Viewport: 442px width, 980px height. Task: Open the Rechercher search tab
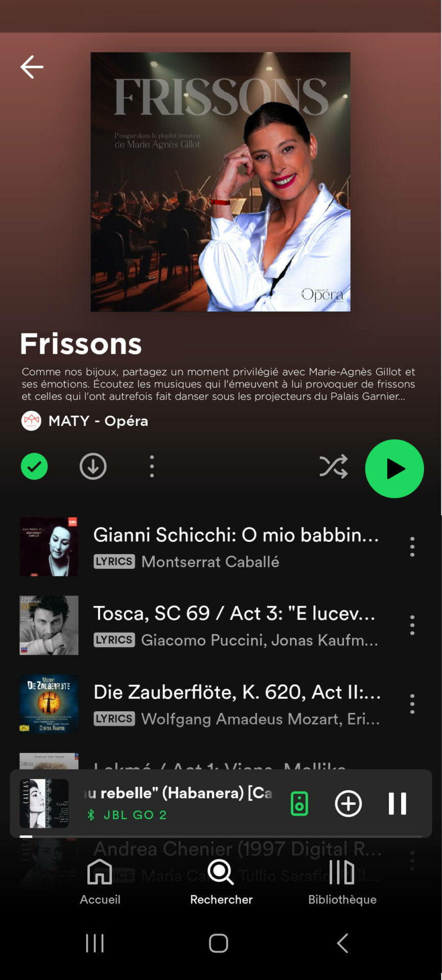pyautogui.click(x=221, y=881)
